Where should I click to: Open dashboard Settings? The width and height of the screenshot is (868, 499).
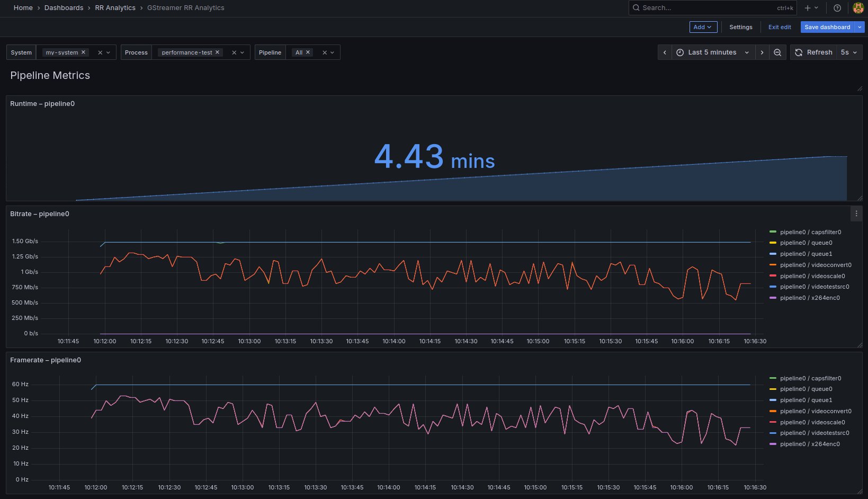point(741,27)
